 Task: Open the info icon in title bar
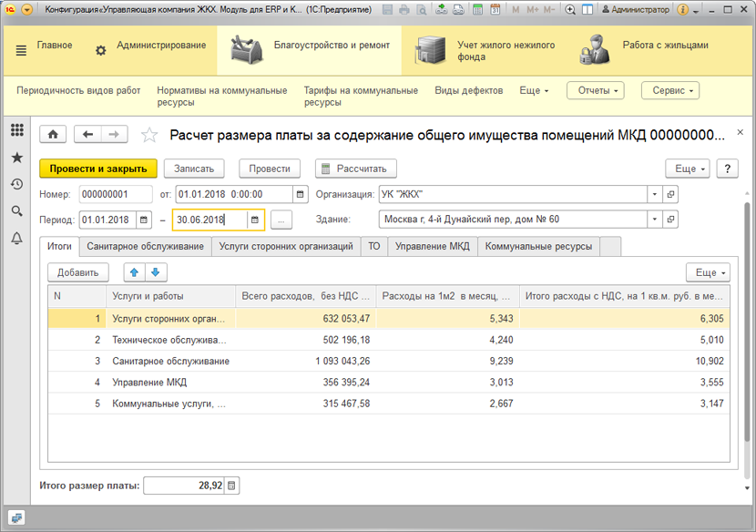click(x=682, y=10)
